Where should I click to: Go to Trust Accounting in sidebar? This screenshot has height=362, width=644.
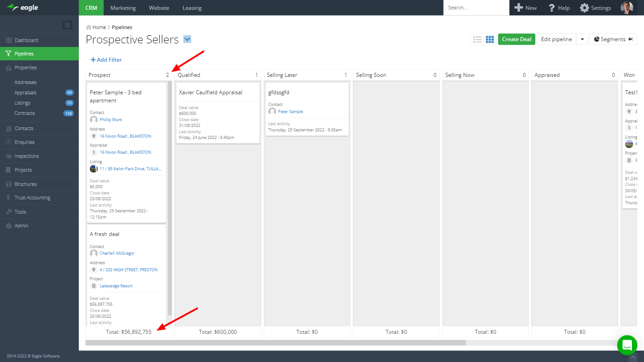tap(32, 198)
